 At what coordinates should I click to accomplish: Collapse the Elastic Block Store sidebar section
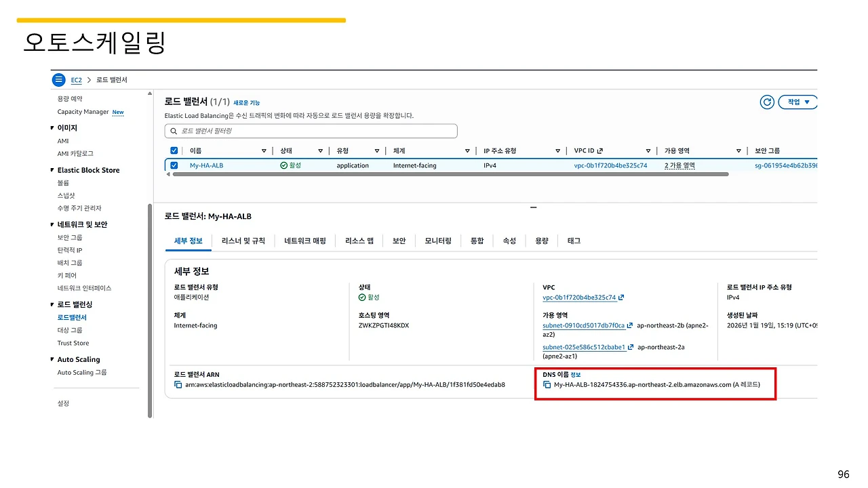pyautogui.click(x=52, y=170)
